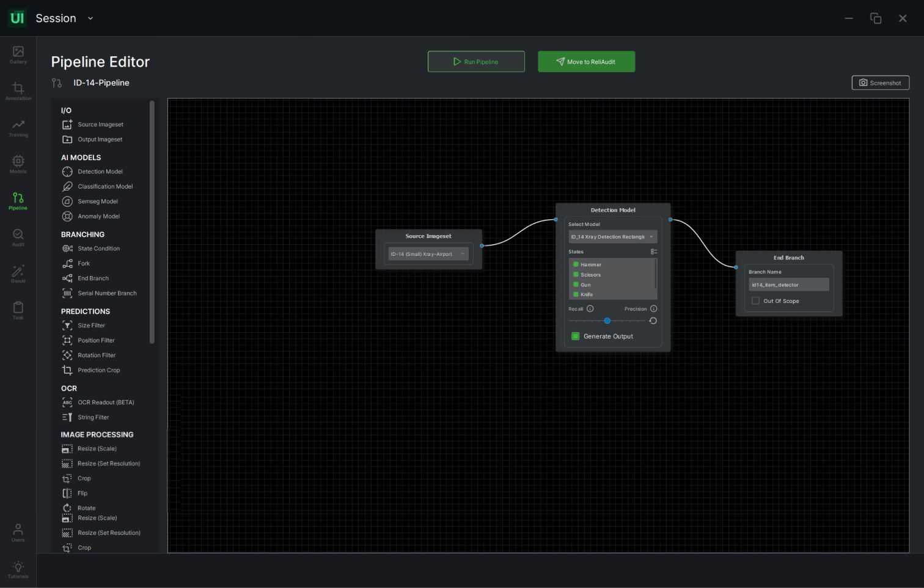This screenshot has height=588, width=924.
Task: Pick the State Condition branching item
Action: [91, 249]
